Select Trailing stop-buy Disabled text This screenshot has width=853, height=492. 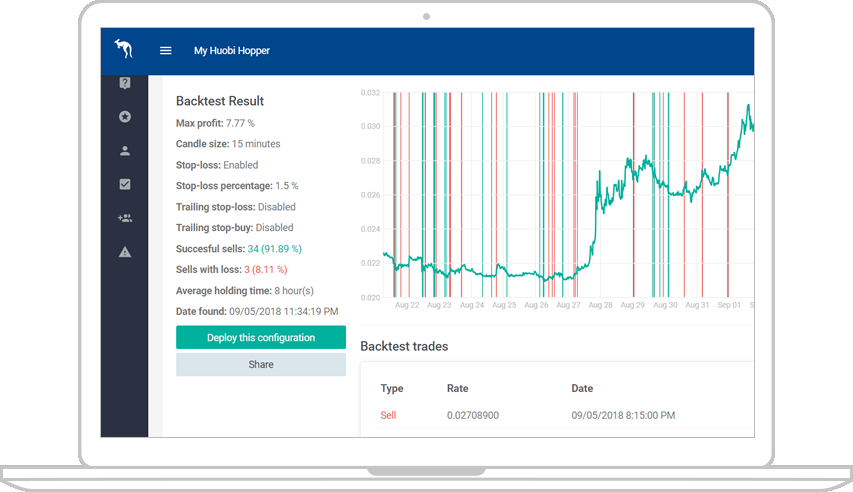click(234, 227)
